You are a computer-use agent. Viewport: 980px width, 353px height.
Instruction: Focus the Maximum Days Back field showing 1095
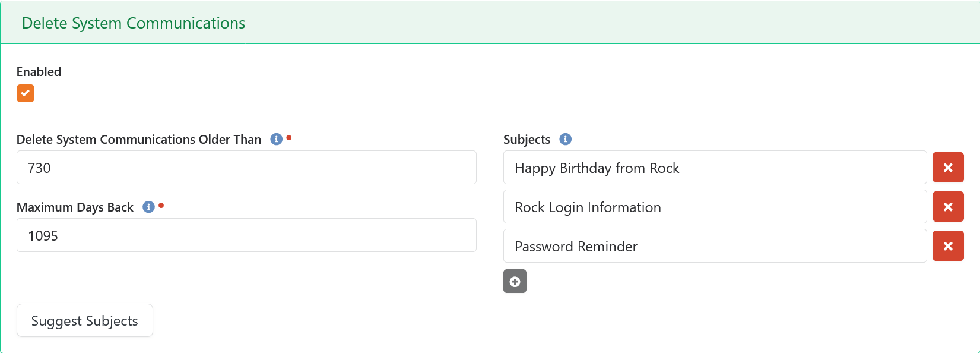point(246,235)
